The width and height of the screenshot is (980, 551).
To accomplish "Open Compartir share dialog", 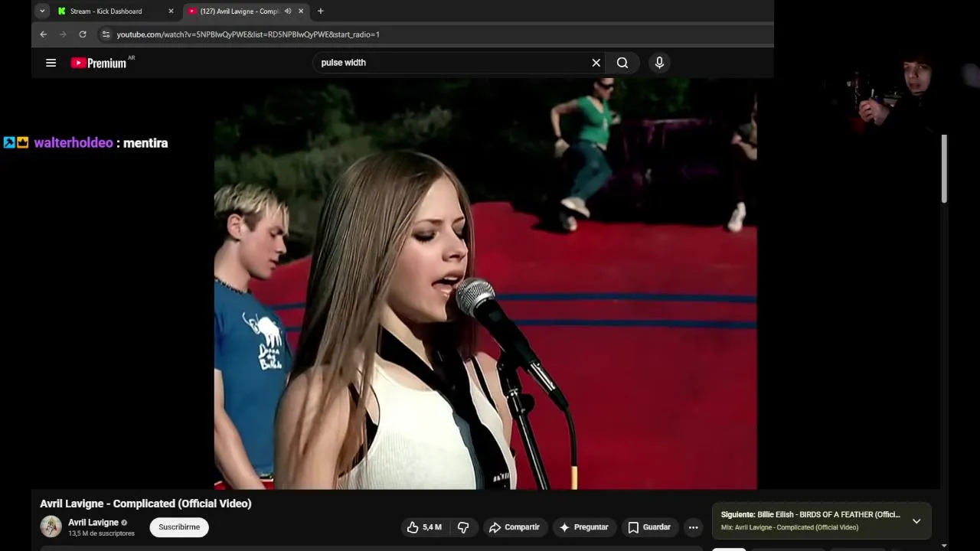I will (x=514, y=527).
